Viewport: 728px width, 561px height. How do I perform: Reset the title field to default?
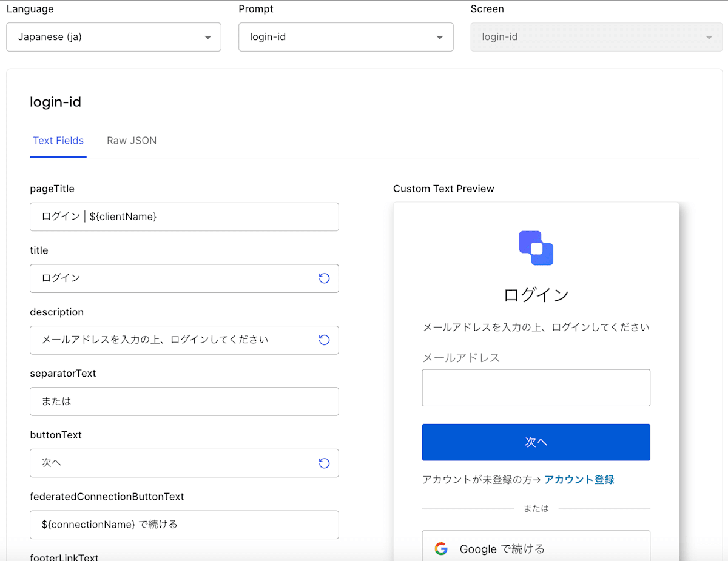point(324,278)
